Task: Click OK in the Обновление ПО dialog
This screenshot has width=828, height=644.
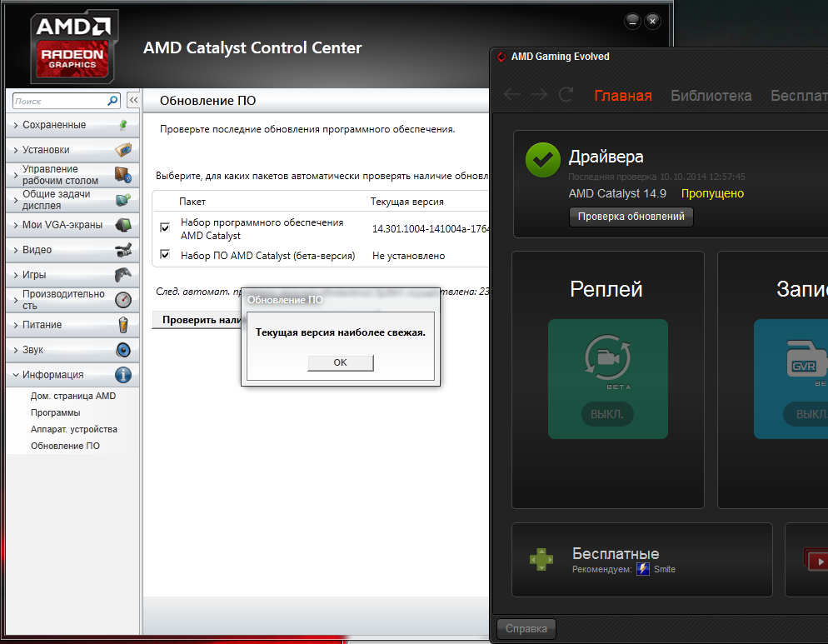Action: click(341, 363)
